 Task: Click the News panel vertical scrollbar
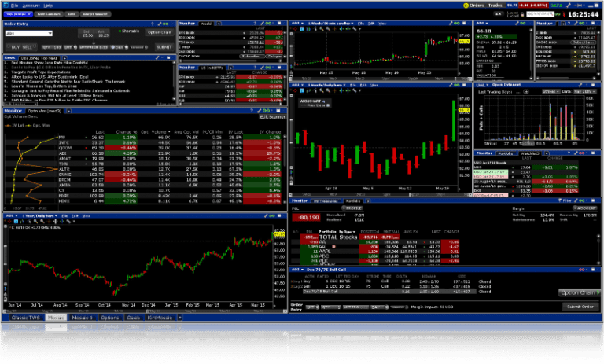click(174, 81)
